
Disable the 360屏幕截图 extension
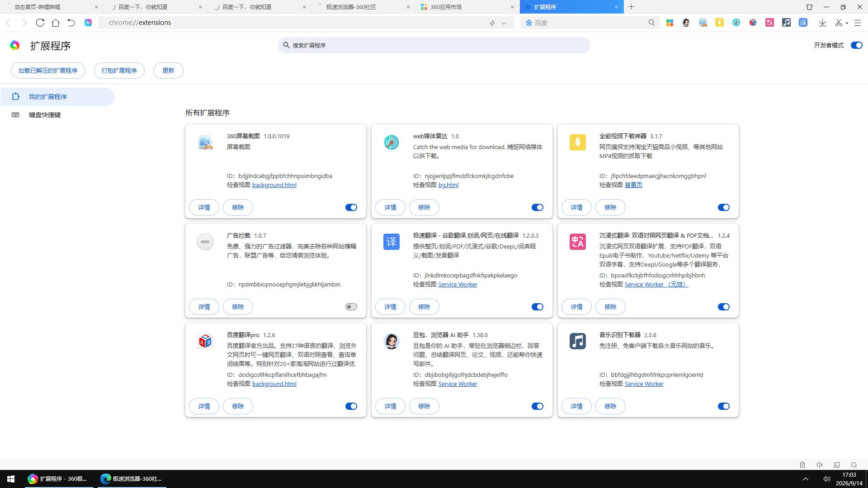coord(351,207)
